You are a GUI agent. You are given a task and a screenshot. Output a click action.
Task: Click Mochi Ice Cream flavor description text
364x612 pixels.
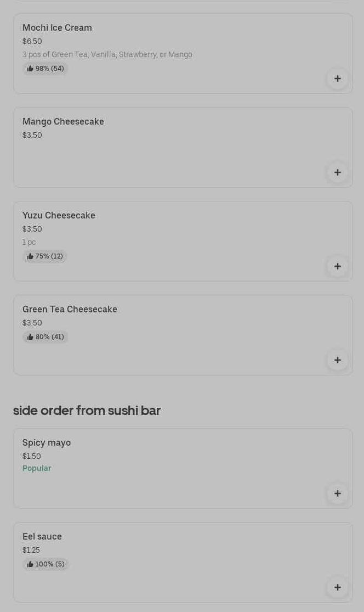(107, 54)
